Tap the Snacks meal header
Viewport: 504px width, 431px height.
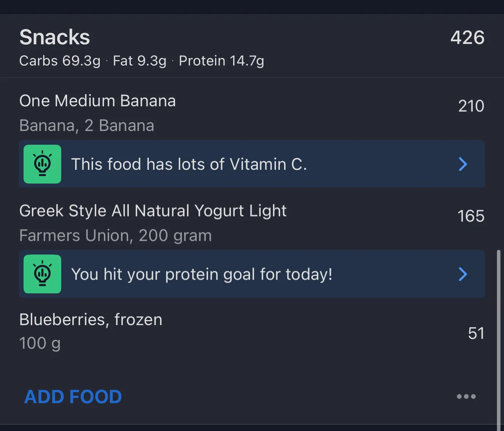click(x=55, y=37)
